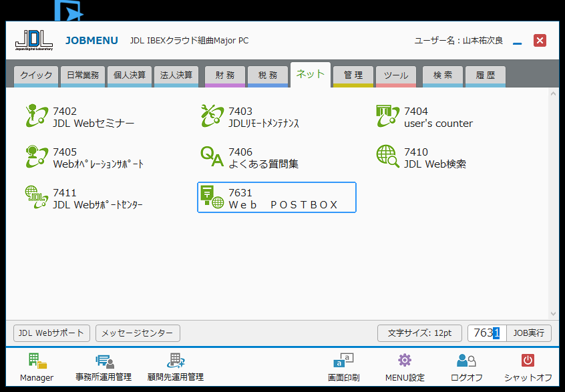Click the blue arrow icon above the JOBMENU window

click(x=69, y=11)
